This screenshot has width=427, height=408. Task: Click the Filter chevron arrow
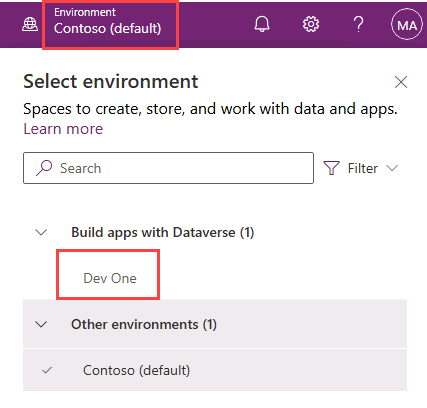392,168
